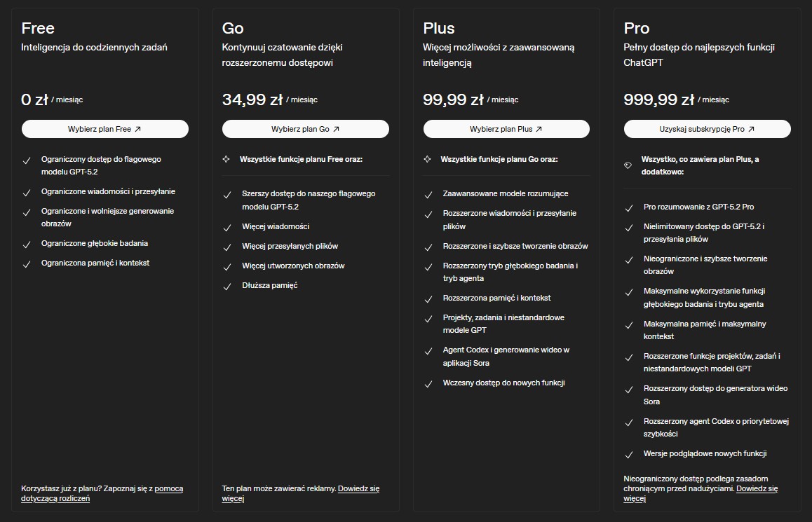The height and width of the screenshot is (522, 812).
Task: Click the Plus plan title heading
Action: (439, 28)
